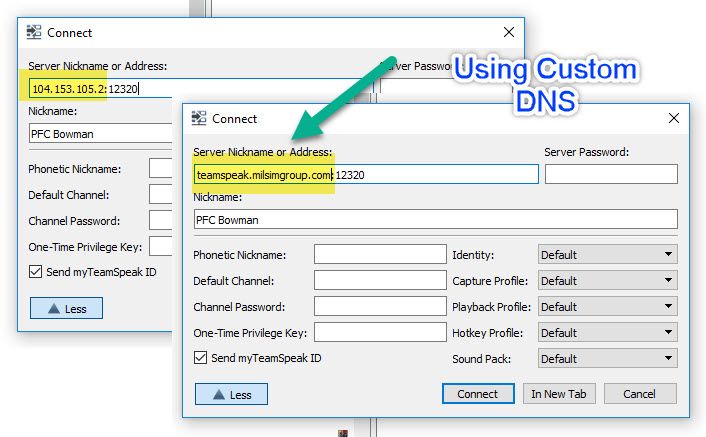Open the Capture Profile dropdown
The height and width of the screenshot is (437, 706).
pos(607,281)
